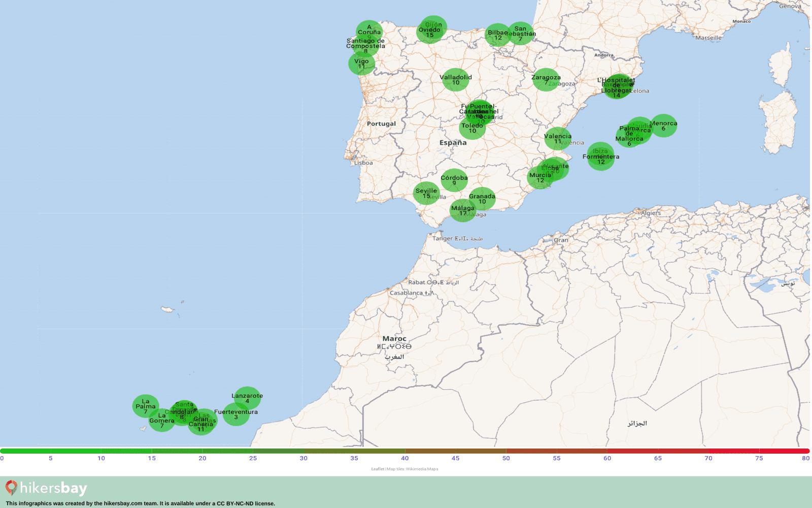Open the Wikimedia Maps attribution link
Viewport: 812px width, 508px height.
pyautogui.click(x=422, y=469)
